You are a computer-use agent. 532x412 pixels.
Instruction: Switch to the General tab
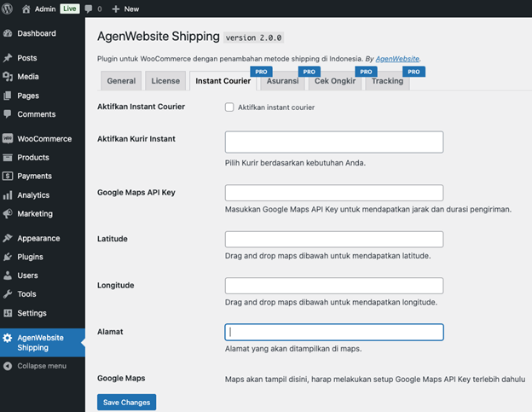[x=121, y=81]
